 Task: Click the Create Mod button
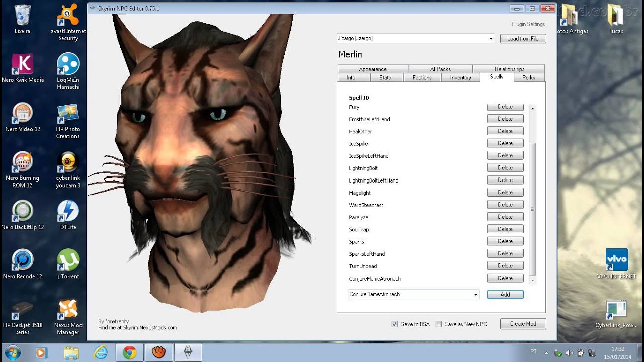point(523,324)
